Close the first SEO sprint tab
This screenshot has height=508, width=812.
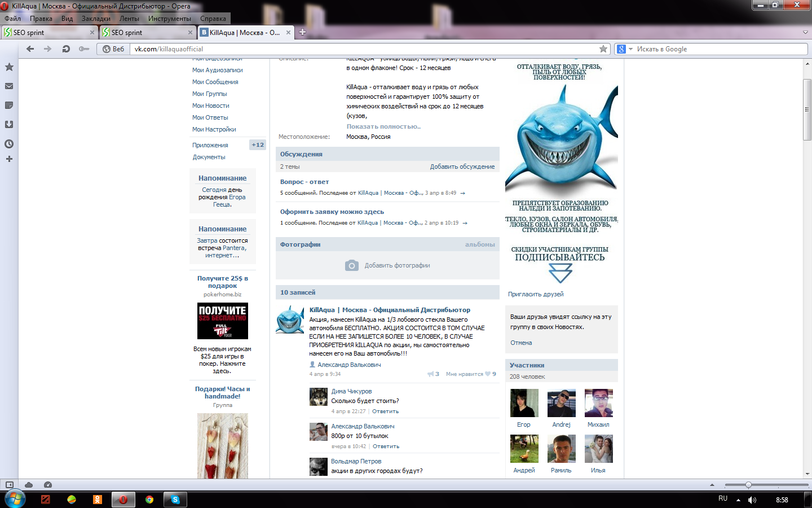click(x=92, y=33)
